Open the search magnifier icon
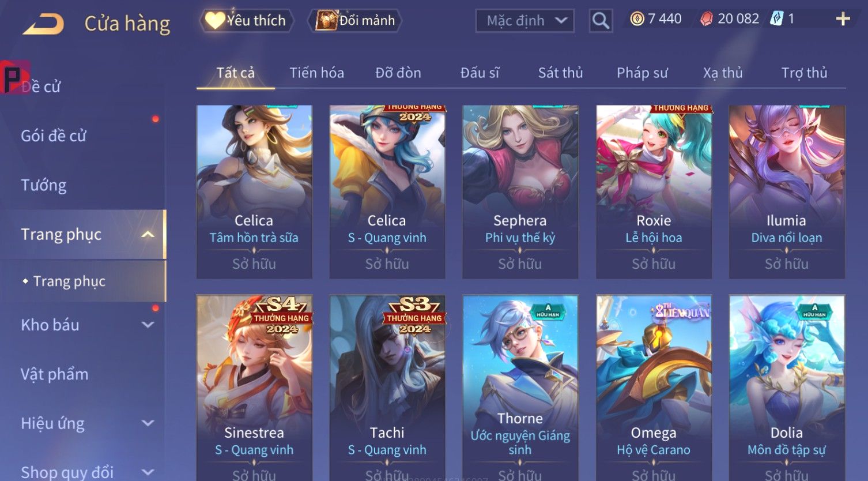Image resolution: width=868 pixels, height=481 pixels. click(x=601, y=21)
